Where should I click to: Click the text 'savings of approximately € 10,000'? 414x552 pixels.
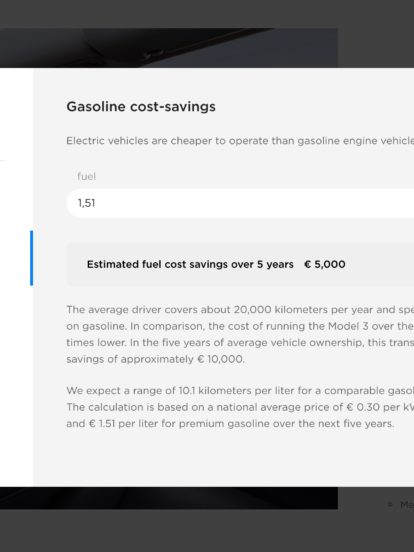pyautogui.click(x=155, y=359)
